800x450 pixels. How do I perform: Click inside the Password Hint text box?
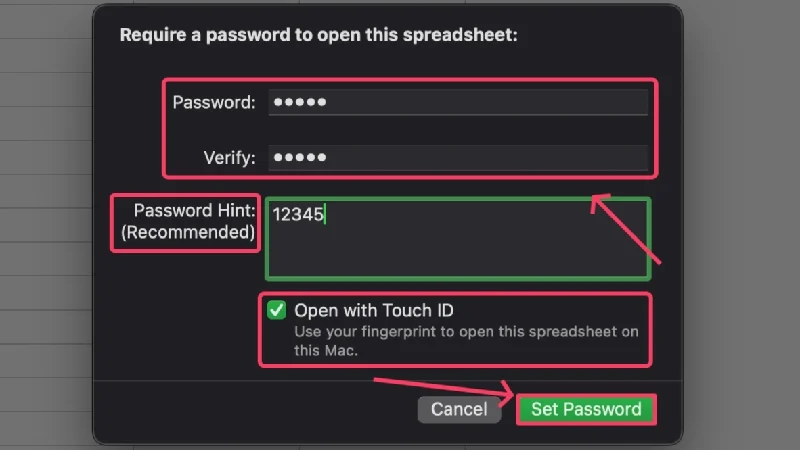[x=458, y=238]
